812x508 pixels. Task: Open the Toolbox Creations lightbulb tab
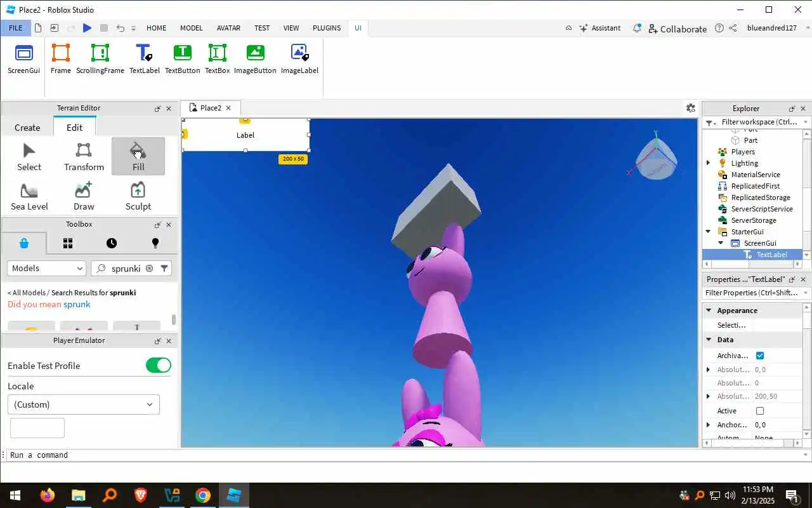coord(155,243)
